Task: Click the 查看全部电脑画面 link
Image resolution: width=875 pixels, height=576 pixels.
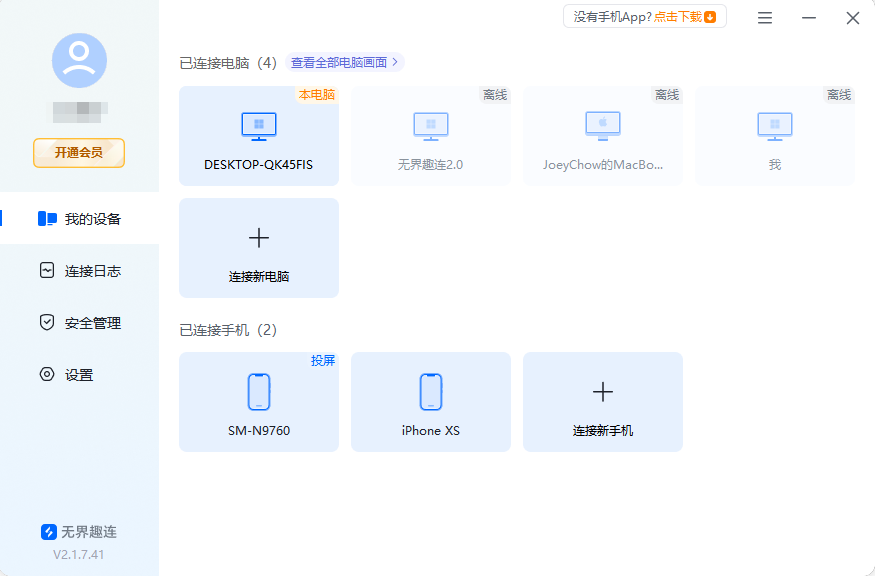Action: click(339, 62)
